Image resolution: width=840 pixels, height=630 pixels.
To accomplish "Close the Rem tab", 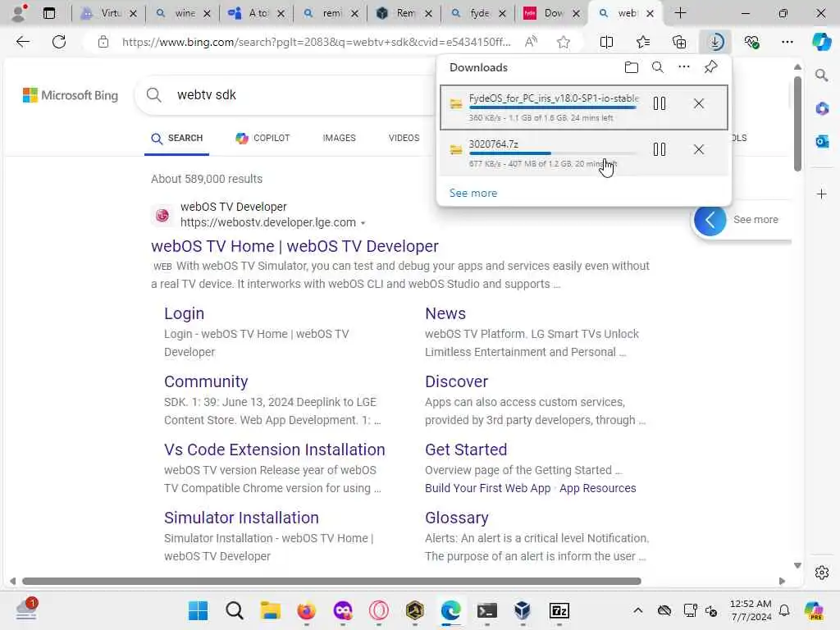I will point(428,13).
